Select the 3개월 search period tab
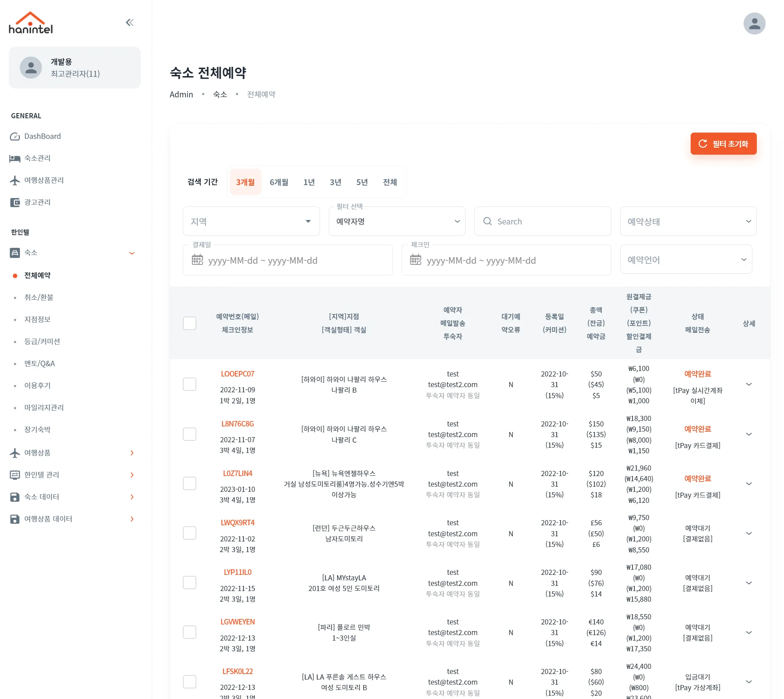 coord(245,182)
